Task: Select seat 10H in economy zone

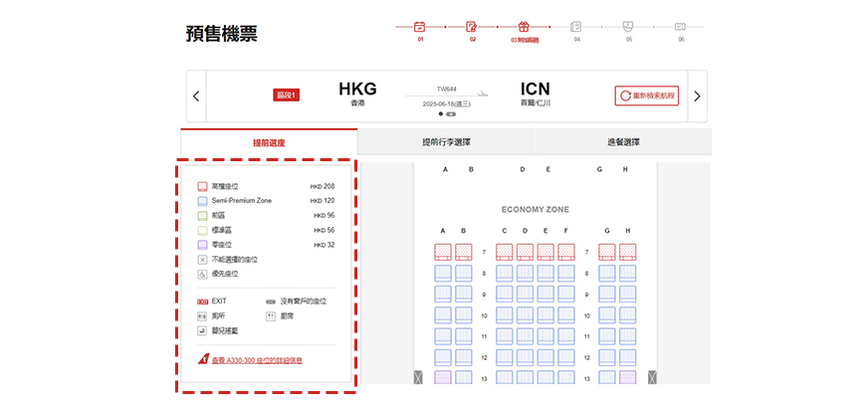Action: tap(628, 314)
